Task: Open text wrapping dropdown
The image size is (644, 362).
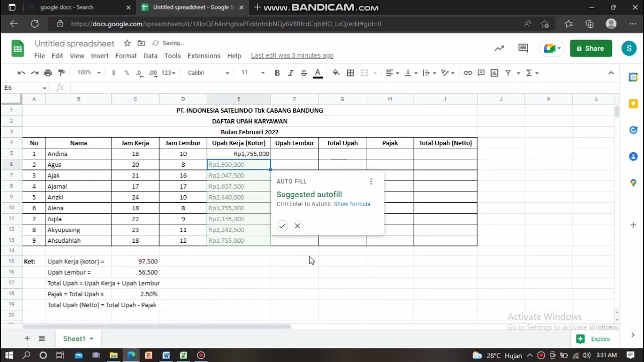Action: pyautogui.click(x=429, y=73)
